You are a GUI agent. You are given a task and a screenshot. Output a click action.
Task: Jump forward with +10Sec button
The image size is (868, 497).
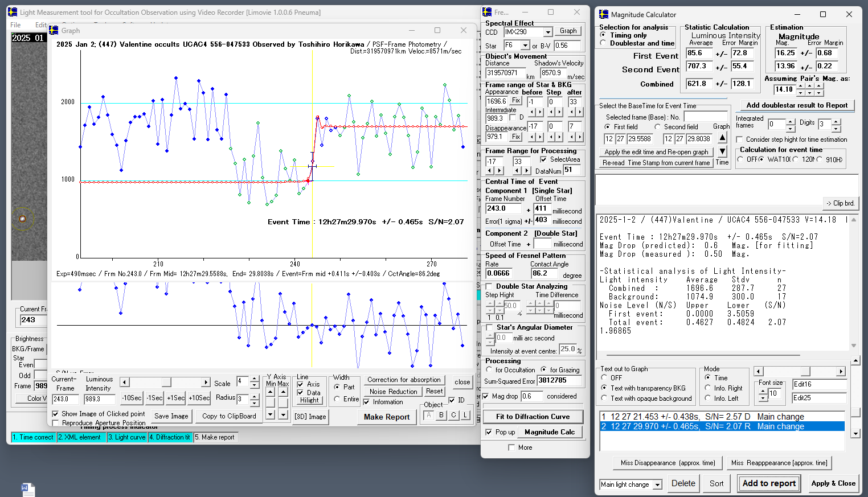[199, 398]
